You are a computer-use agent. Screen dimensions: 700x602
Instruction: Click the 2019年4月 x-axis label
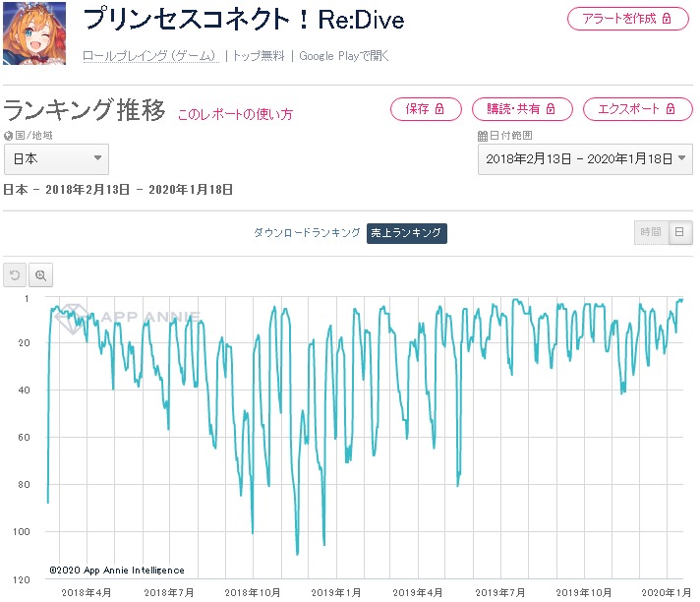[418, 592]
